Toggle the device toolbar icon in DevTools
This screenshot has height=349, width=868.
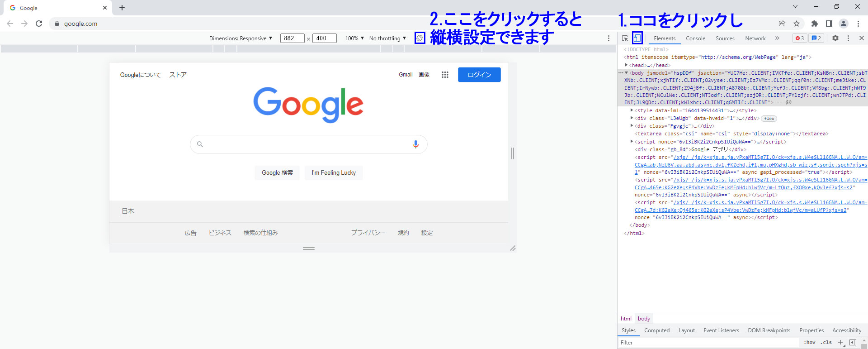[x=637, y=38]
